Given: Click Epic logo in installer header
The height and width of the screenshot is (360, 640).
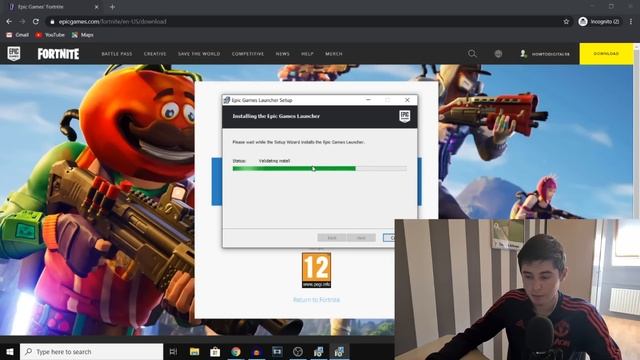Looking at the screenshot, I should point(404,116).
